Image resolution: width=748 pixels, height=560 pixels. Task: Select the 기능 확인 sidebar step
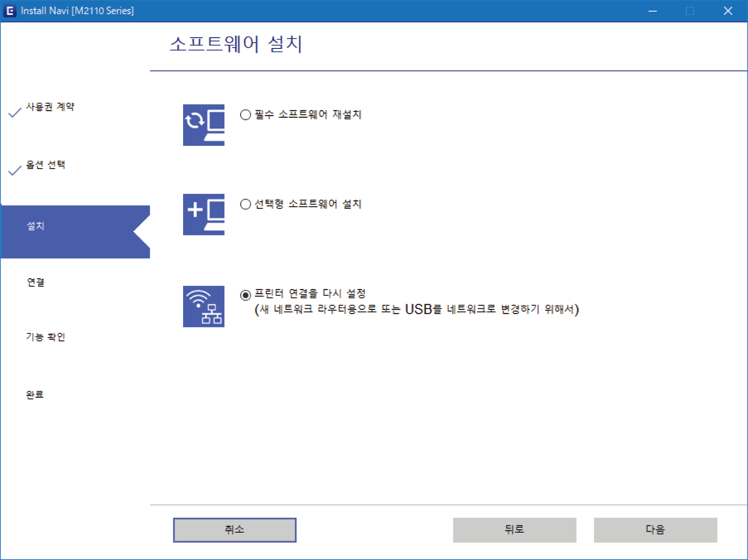tap(46, 337)
